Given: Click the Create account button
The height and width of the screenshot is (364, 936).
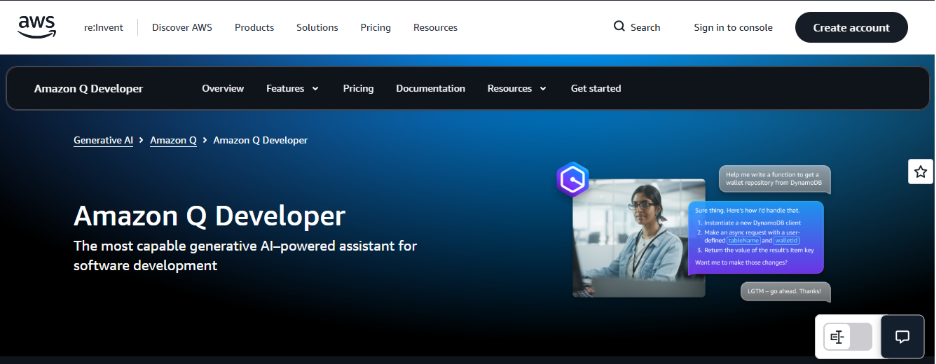Looking at the screenshot, I should pyautogui.click(x=851, y=27).
